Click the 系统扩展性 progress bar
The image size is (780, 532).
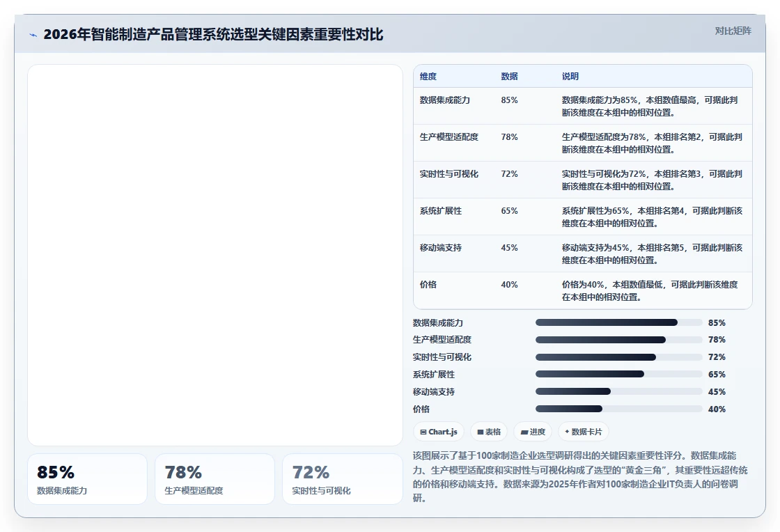(619, 374)
